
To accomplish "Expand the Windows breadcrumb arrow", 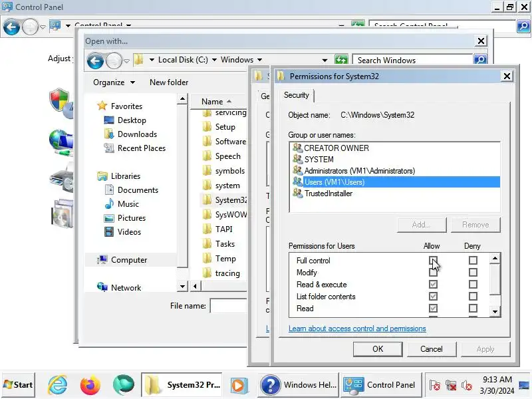I will coord(259,60).
